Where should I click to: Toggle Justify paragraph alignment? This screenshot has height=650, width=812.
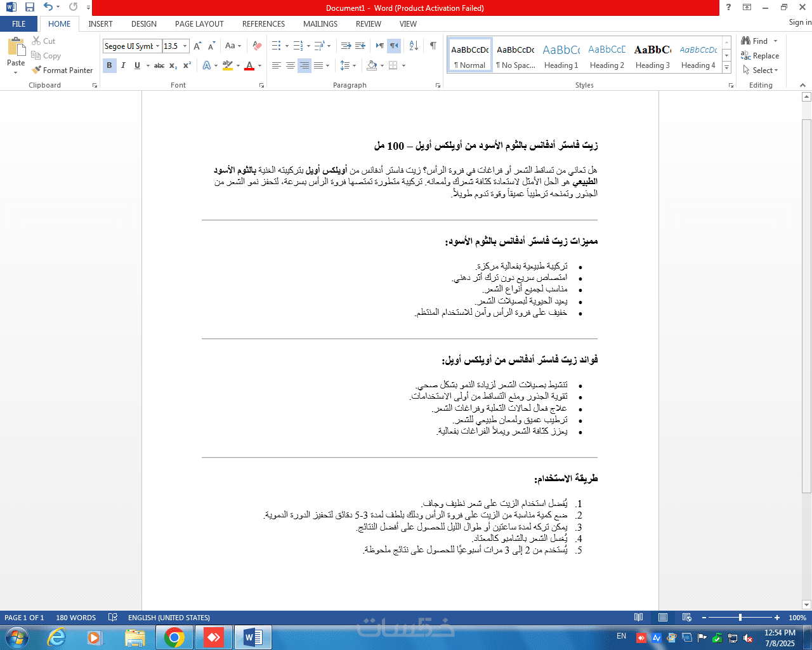pos(318,65)
